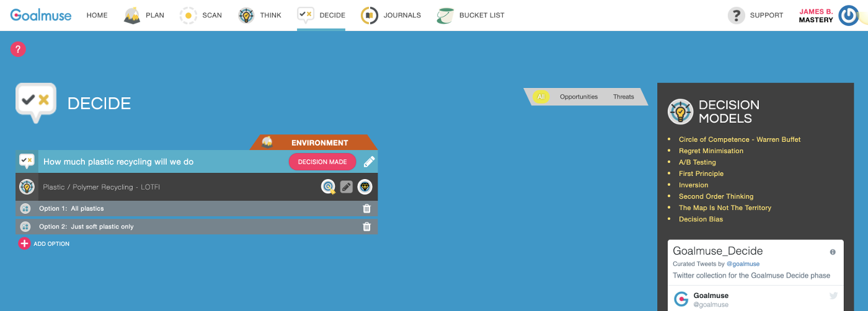This screenshot has width=868, height=311.
Task: Open the First Principle model
Action: (701, 173)
